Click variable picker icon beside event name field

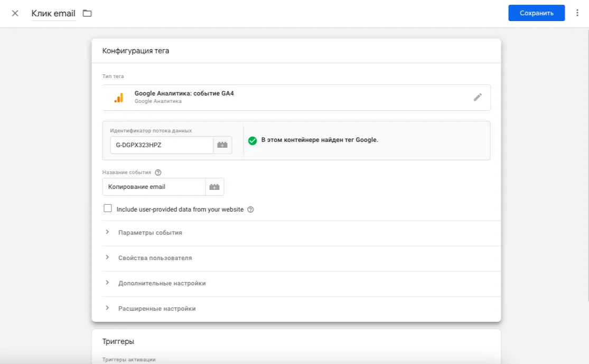click(x=214, y=187)
